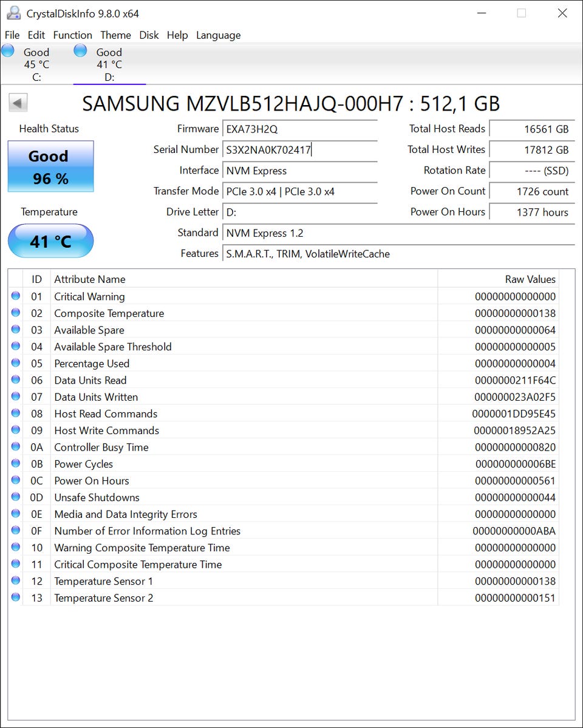Click status orb of Error Information Log Entries row

16,529
